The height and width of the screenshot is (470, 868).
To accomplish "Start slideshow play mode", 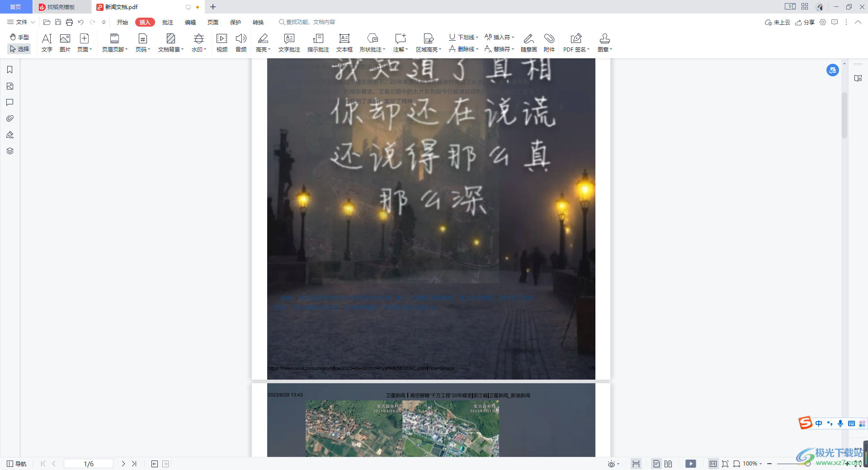I will pos(691,464).
